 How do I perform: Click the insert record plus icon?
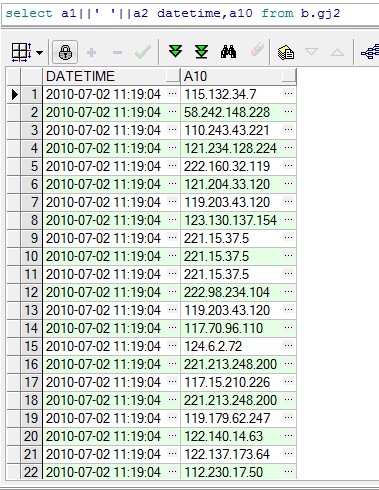click(91, 52)
